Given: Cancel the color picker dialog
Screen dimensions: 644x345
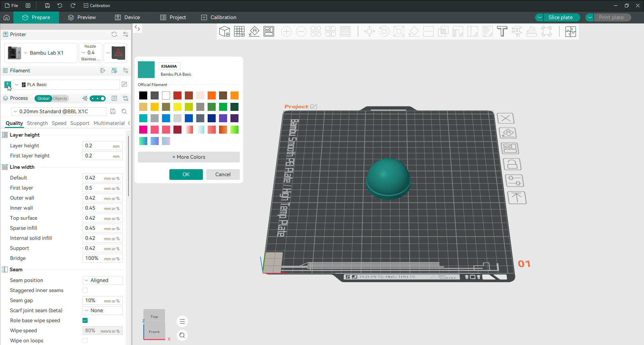Looking at the screenshot, I should click(223, 175).
